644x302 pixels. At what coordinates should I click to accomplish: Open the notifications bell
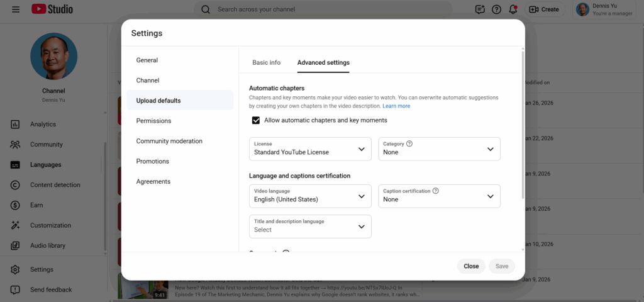coord(513,9)
